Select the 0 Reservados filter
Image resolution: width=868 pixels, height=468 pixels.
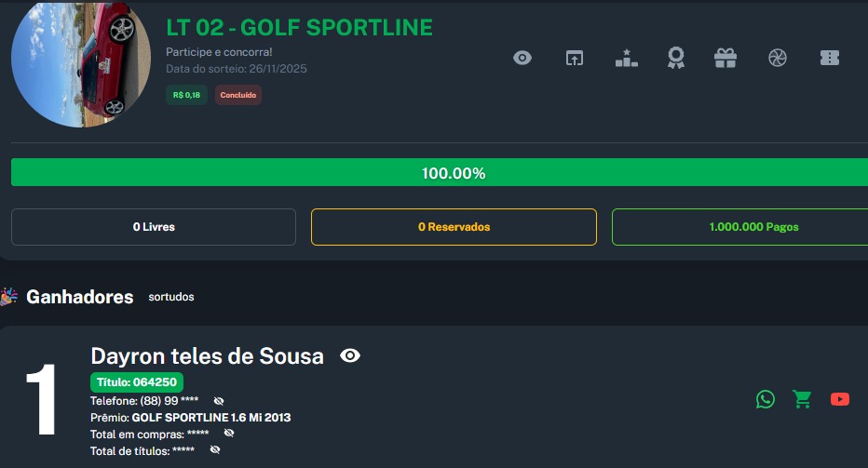(x=454, y=227)
